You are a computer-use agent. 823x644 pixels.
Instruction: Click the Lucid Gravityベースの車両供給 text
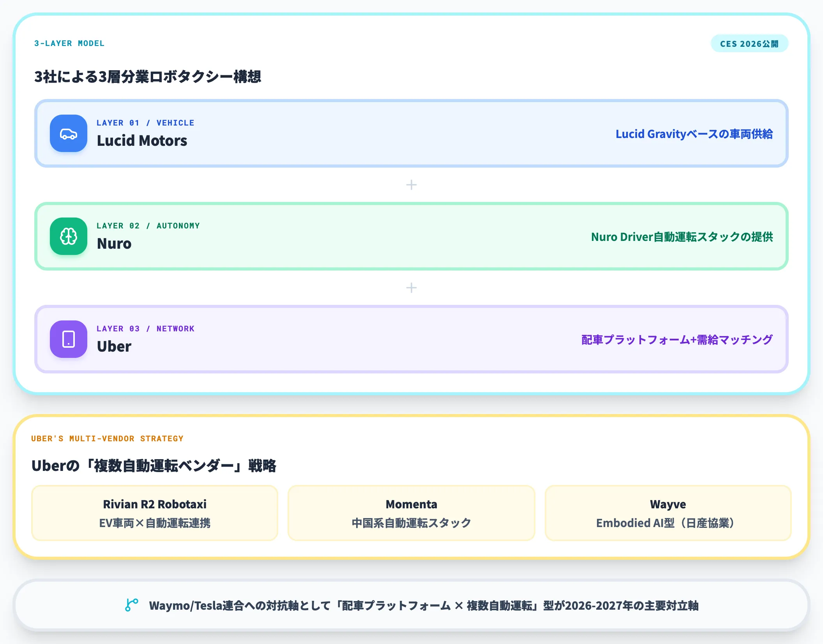(x=694, y=134)
